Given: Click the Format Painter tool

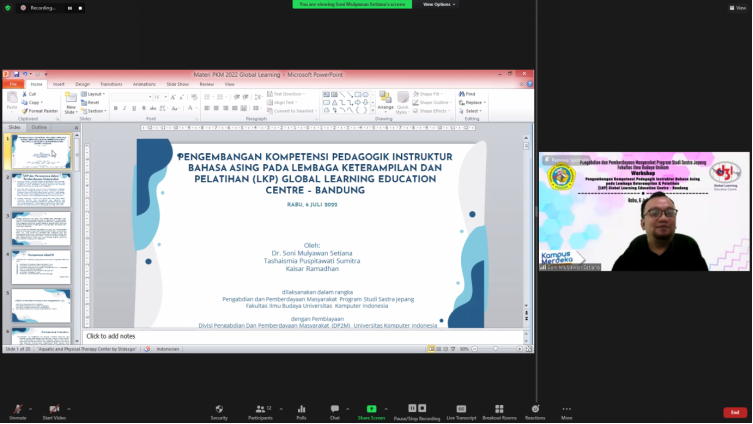Looking at the screenshot, I should pyautogui.click(x=40, y=111).
